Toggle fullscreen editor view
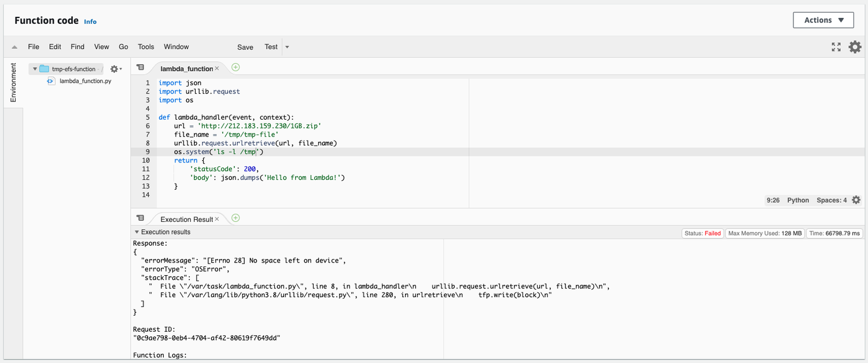 click(836, 47)
